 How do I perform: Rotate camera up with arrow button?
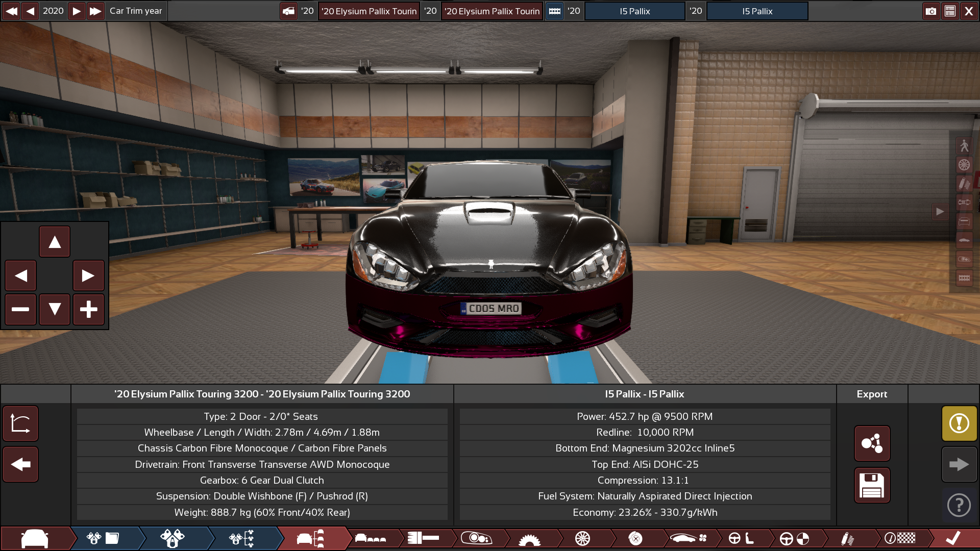(x=55, y=242)
